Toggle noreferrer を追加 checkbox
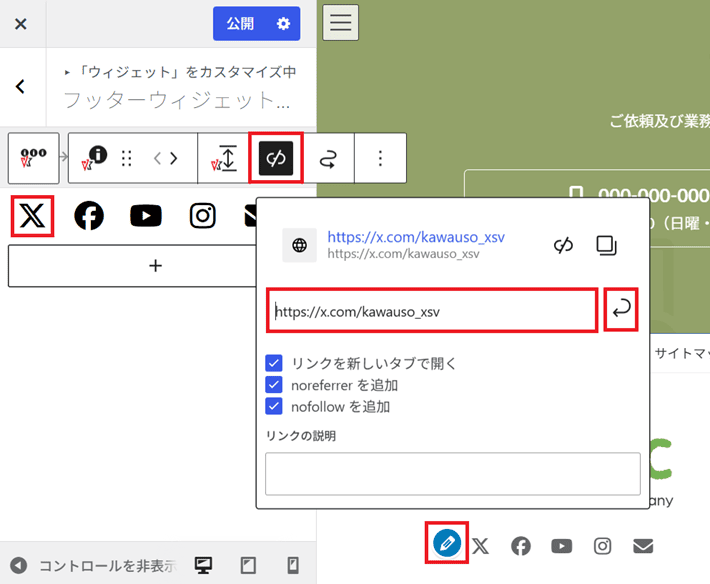The image size is (710, 584). [x=274, y=385]
